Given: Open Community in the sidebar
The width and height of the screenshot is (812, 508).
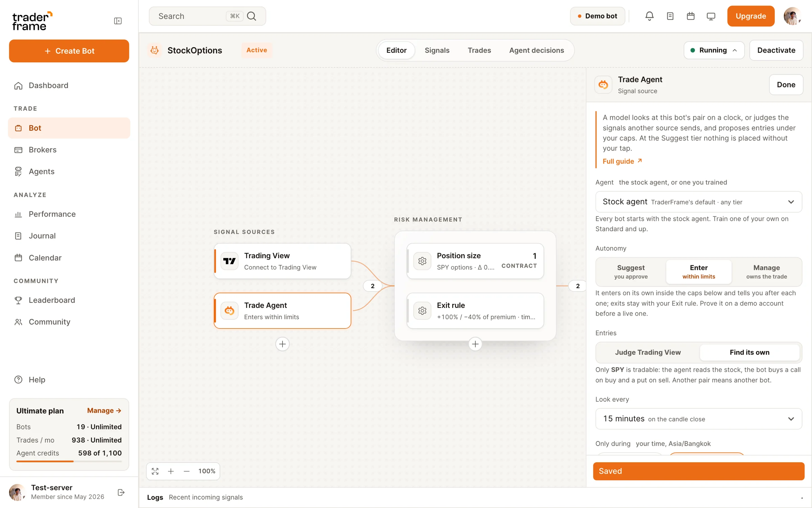Looking at the screenshot, I should [x=69, y=322].
